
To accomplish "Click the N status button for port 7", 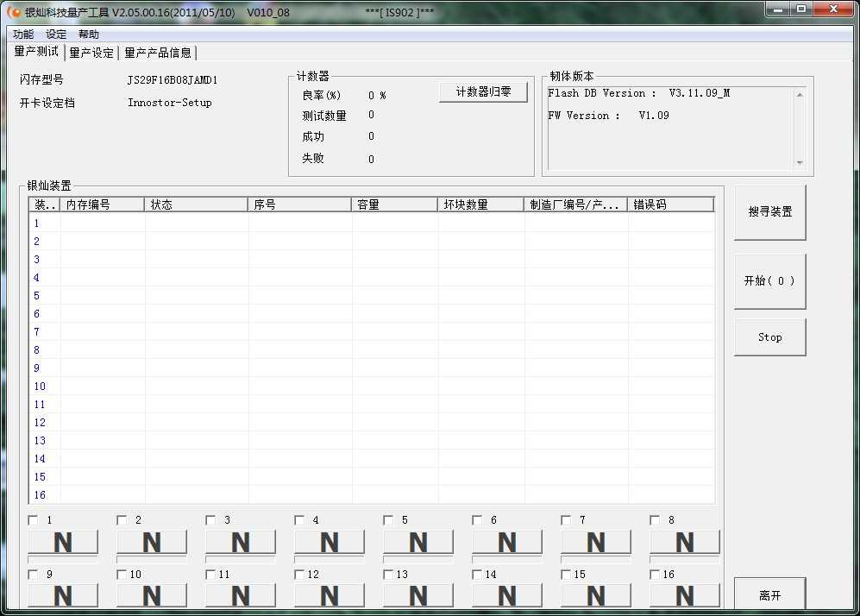I will 596,542.
